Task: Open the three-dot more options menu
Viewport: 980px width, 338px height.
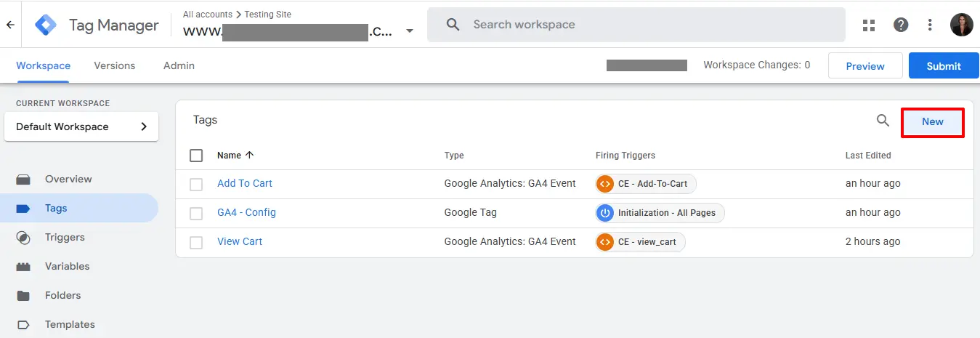Action: [930, 25]
